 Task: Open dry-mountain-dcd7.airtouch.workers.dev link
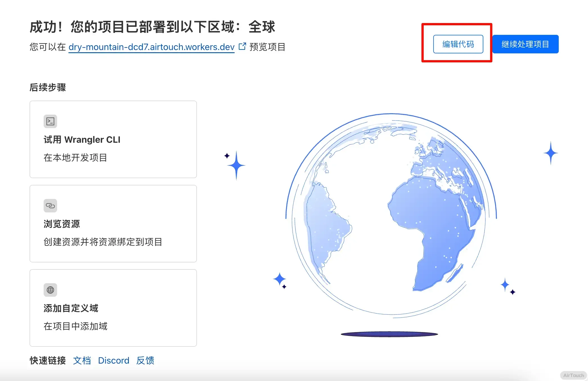tap(151, 47)
